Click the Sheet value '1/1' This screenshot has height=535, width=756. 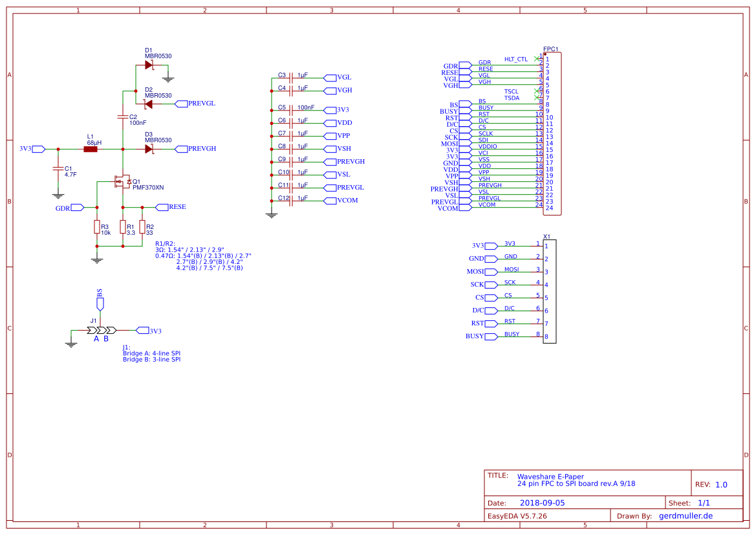click(704, 503)
